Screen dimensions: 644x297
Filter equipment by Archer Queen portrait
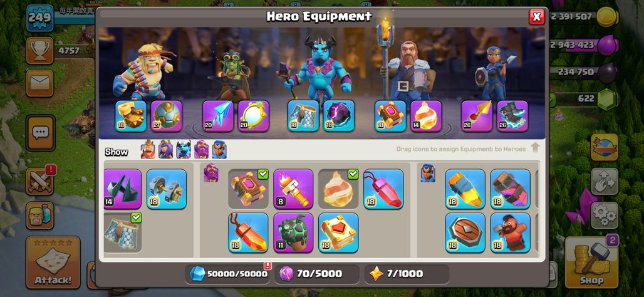(x=165, y=150)
